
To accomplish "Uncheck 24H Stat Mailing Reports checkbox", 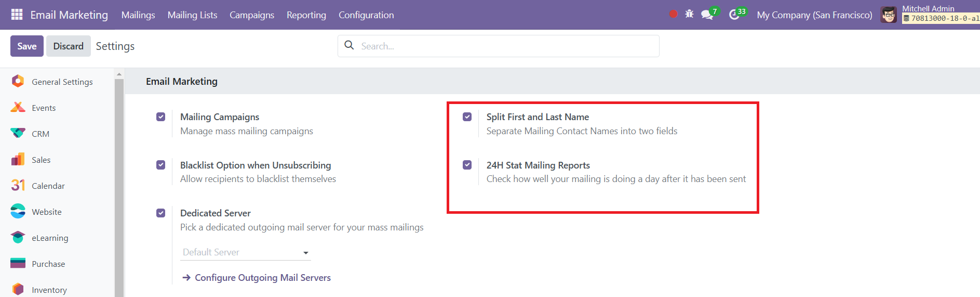I will 467,165.
